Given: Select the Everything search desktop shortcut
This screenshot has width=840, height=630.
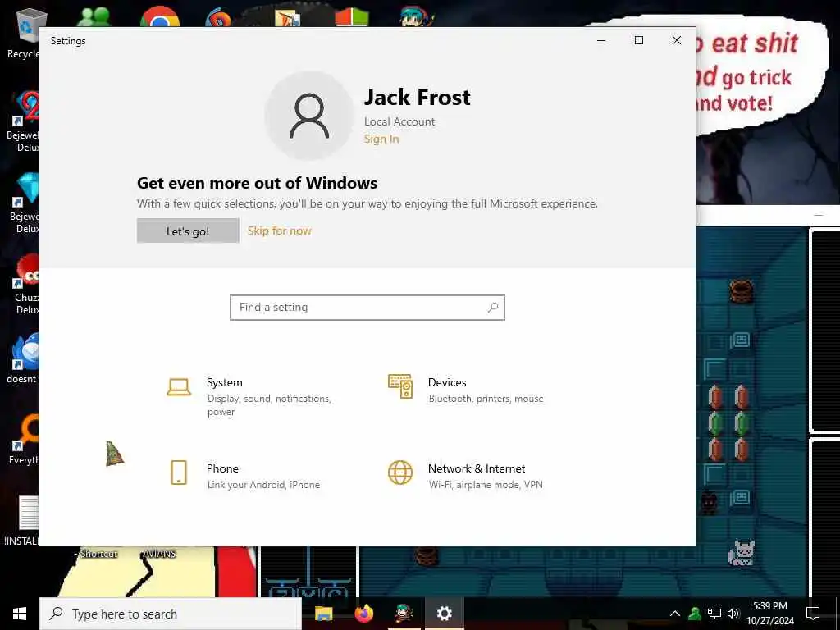Looking at the screenshot, I should (x=22, y=440).
